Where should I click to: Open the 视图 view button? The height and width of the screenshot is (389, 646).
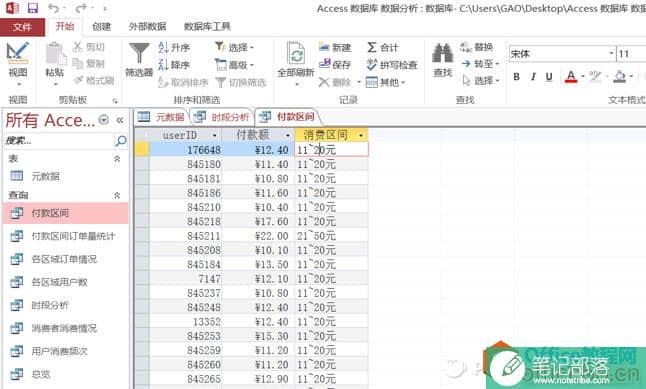[18, 64]
